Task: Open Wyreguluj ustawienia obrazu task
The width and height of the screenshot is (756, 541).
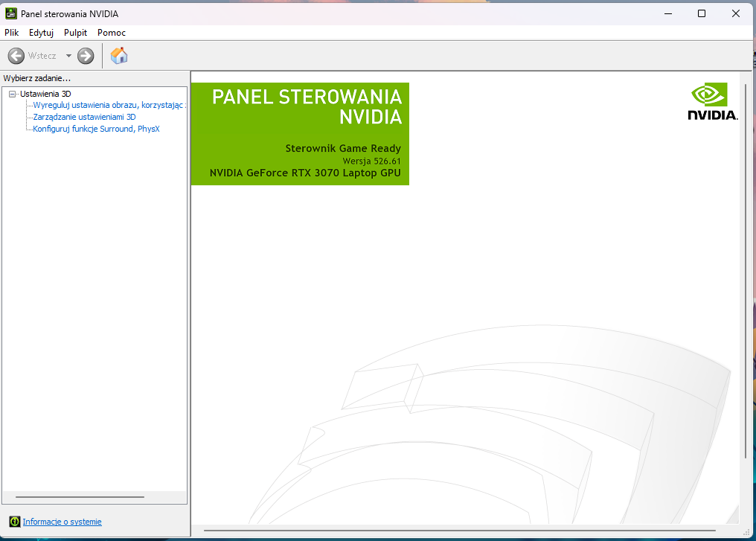Action: click(109, 105)
